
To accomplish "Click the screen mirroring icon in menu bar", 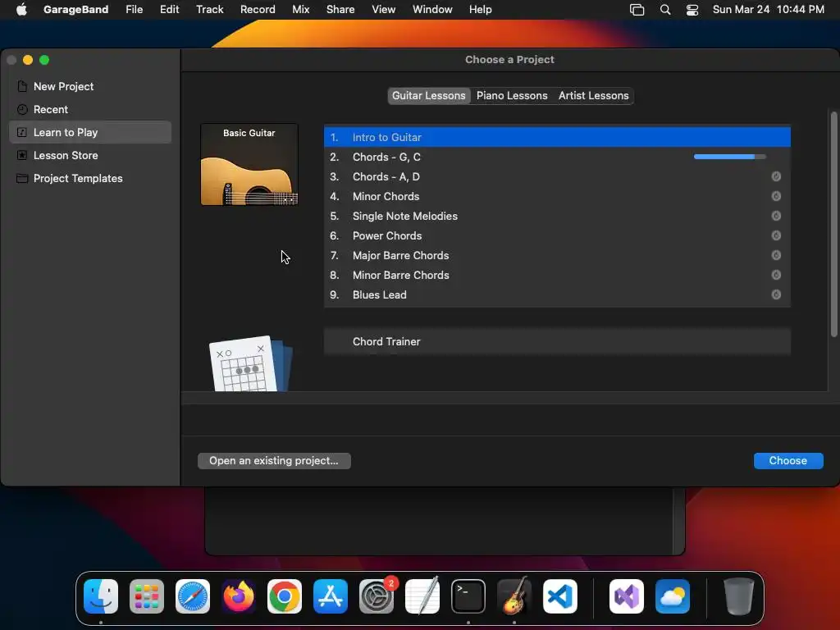I will 637,10.
